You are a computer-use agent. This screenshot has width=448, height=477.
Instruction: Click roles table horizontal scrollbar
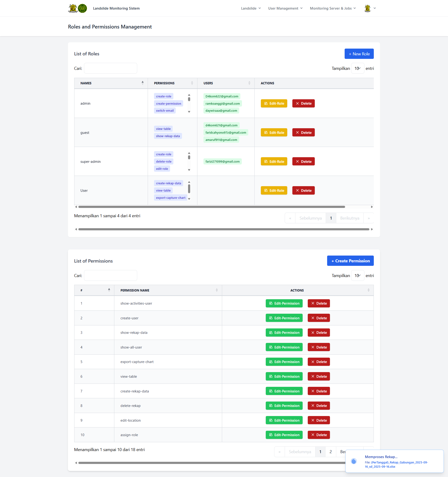tap(211, 207)
